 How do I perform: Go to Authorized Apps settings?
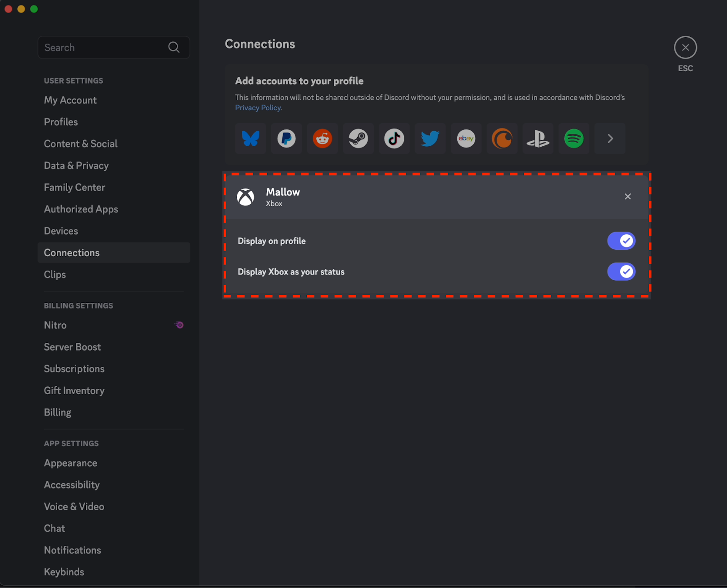(81, 209)
